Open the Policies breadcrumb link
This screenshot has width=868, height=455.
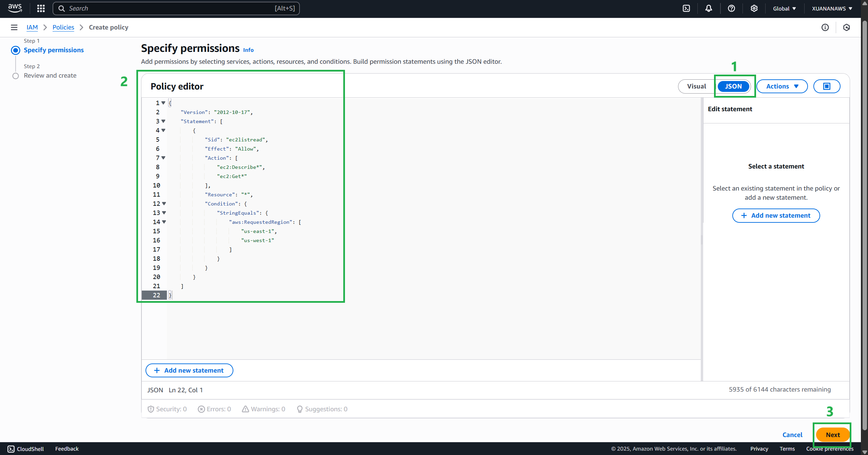(63, 27)
